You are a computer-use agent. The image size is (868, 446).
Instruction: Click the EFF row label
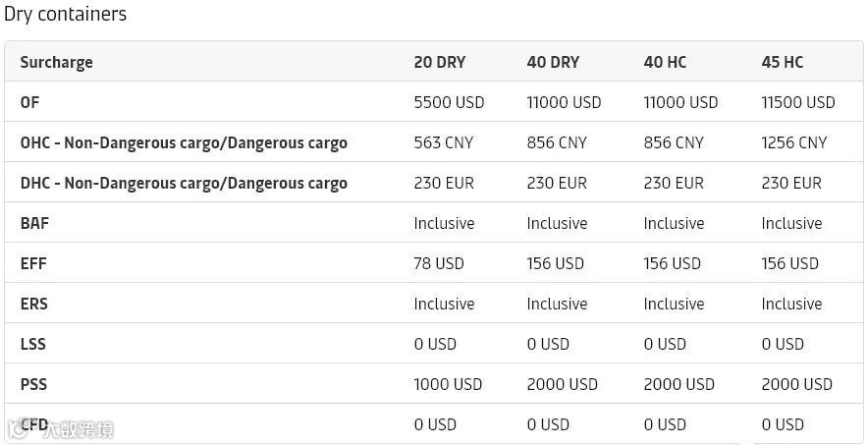[33, 263]
